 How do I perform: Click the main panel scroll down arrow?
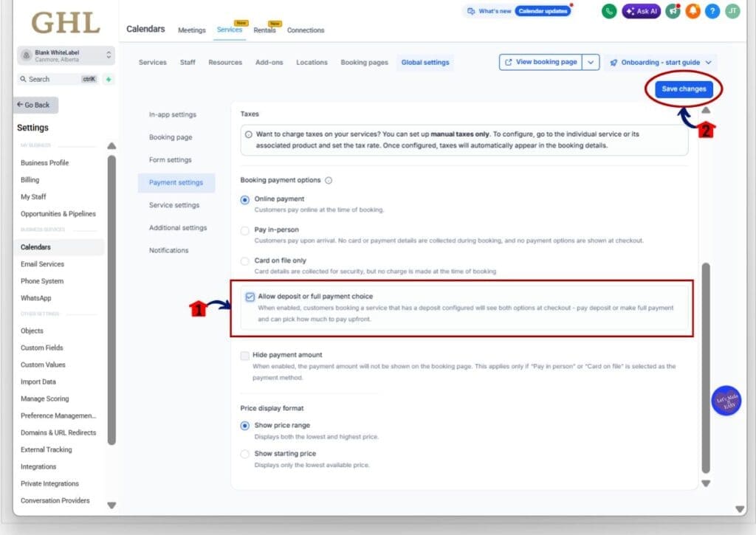(706, 483)
